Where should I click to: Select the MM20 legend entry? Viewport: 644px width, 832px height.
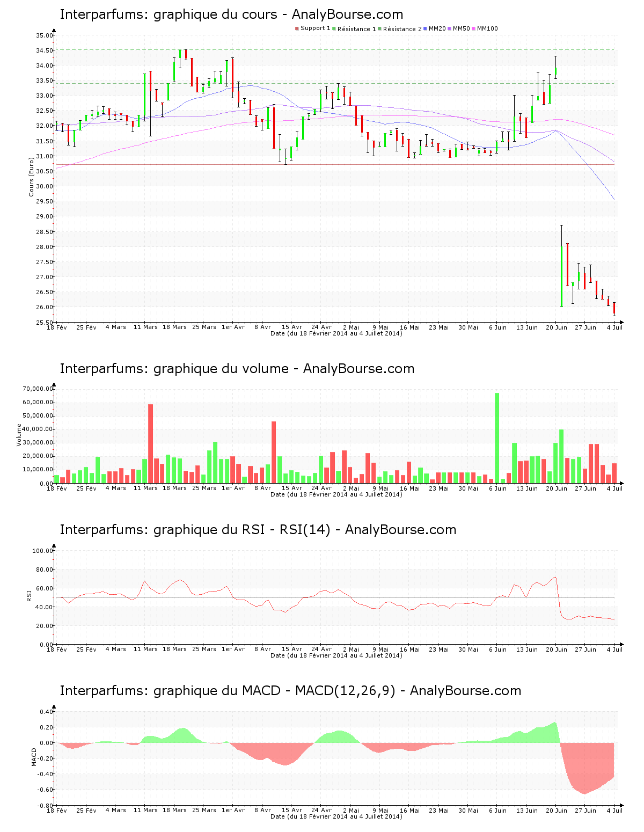click(435, 28)
